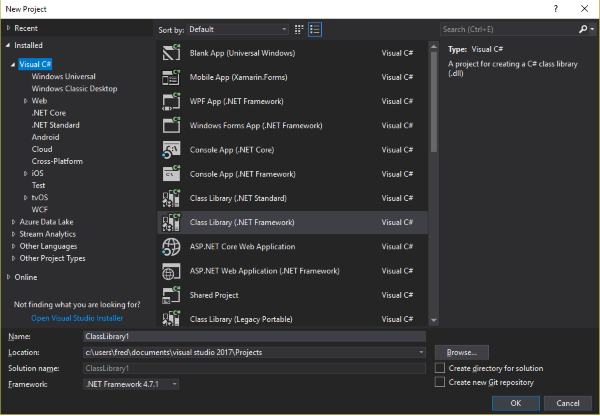Collapse the Installed section
600x416 pixels.
coord(8,45)
